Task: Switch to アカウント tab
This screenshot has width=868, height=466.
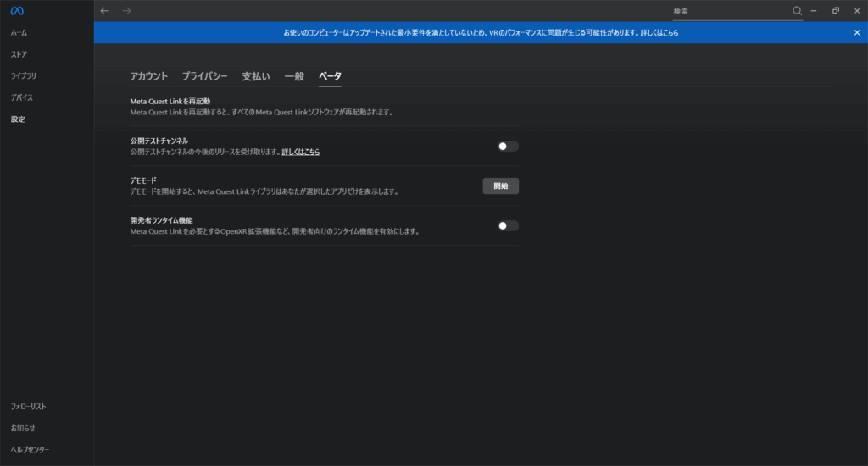Action: point(148,76)
